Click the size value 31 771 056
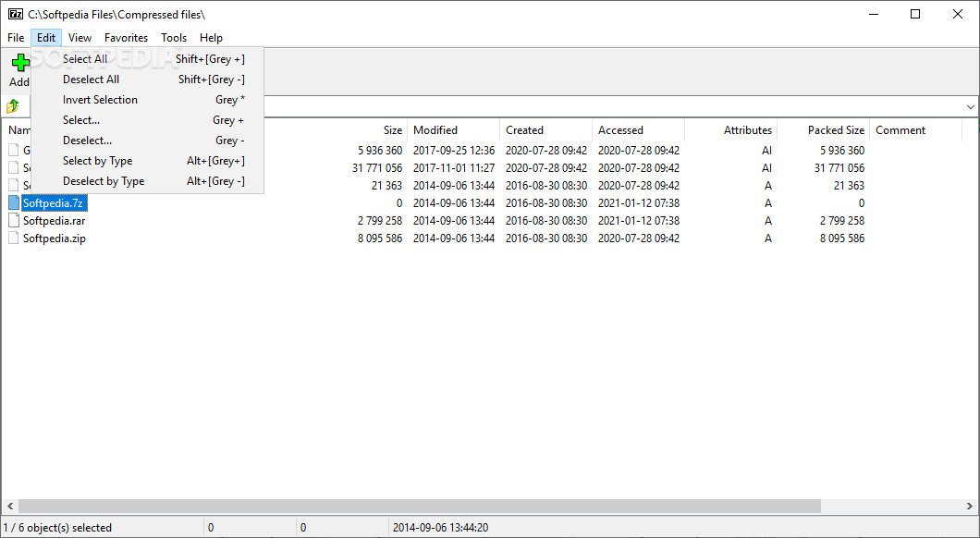Viewport: 980px width, 538px height. tap(377, 167)
